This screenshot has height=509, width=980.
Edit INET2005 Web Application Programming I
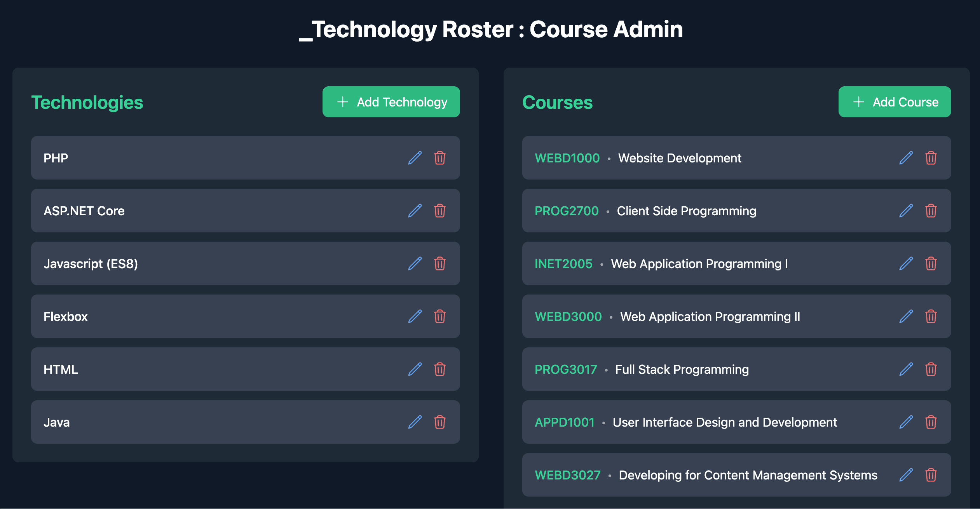click(x=906, y=263)
